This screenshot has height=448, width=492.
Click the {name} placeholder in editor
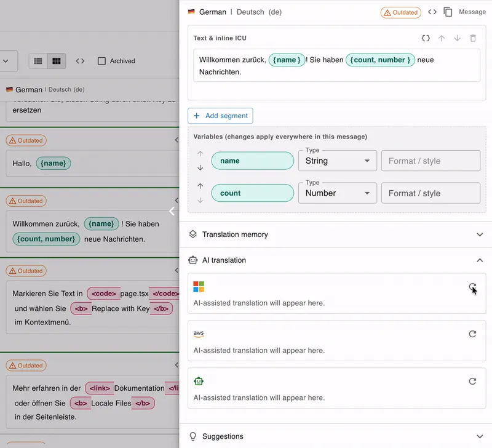[287, 60]
